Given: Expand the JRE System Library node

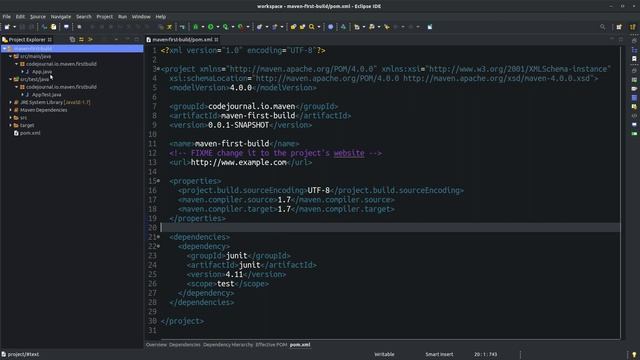Looking at the screenshot, I should [x=11, y=102].
